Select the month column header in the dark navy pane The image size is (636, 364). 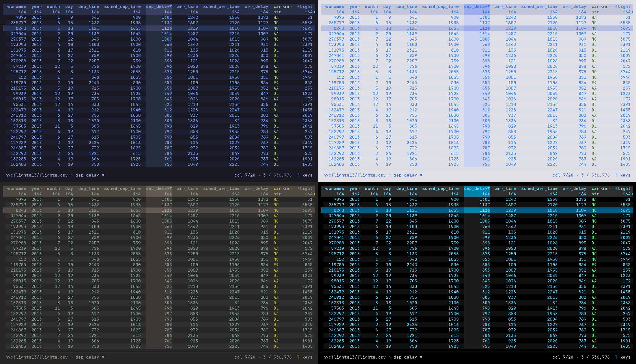click(x=53, y=6)
